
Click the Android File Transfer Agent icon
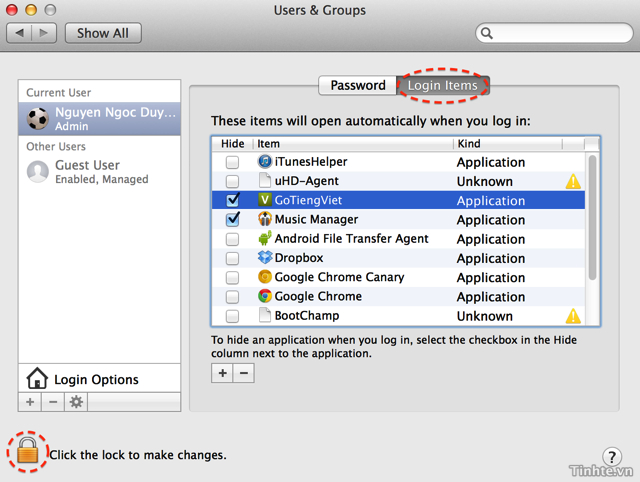pyautogui.click(x=264, y=238)
